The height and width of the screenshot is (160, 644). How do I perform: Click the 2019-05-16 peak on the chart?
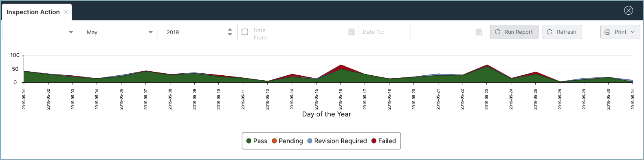click(x=341, y=65)
